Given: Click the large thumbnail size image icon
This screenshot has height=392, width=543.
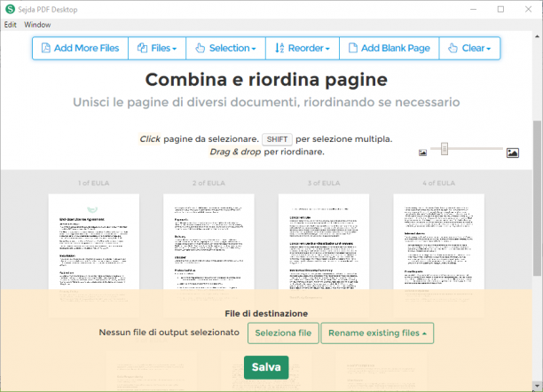Looking at the screenshot, I should tap(513, 153).
